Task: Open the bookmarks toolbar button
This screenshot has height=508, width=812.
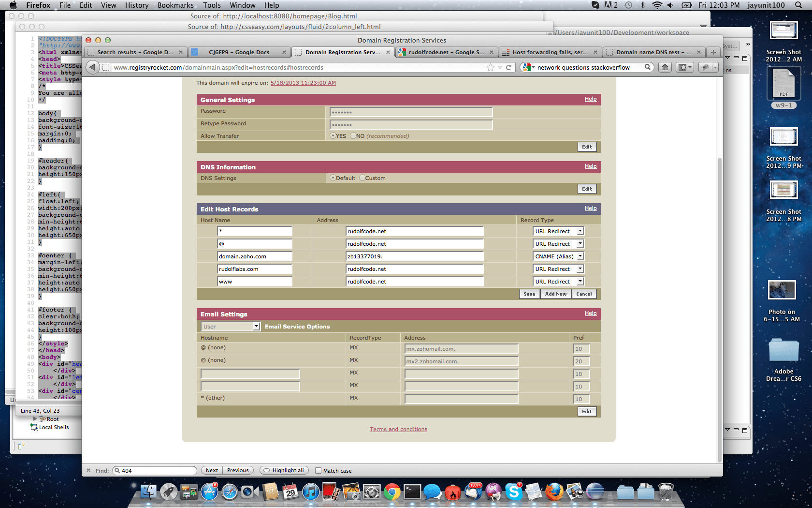Action: click(x=685, y=67)
